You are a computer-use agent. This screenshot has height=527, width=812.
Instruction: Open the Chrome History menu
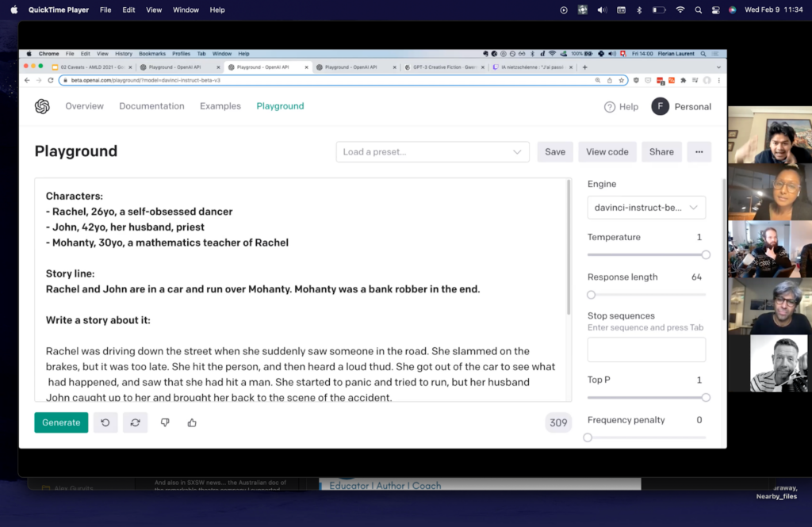(x=123, y=54)
